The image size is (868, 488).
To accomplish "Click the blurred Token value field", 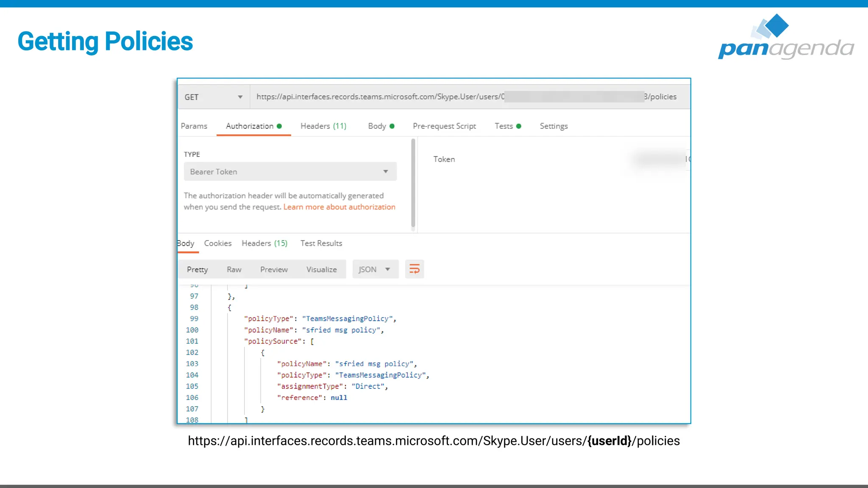I will tap(659, 159).
